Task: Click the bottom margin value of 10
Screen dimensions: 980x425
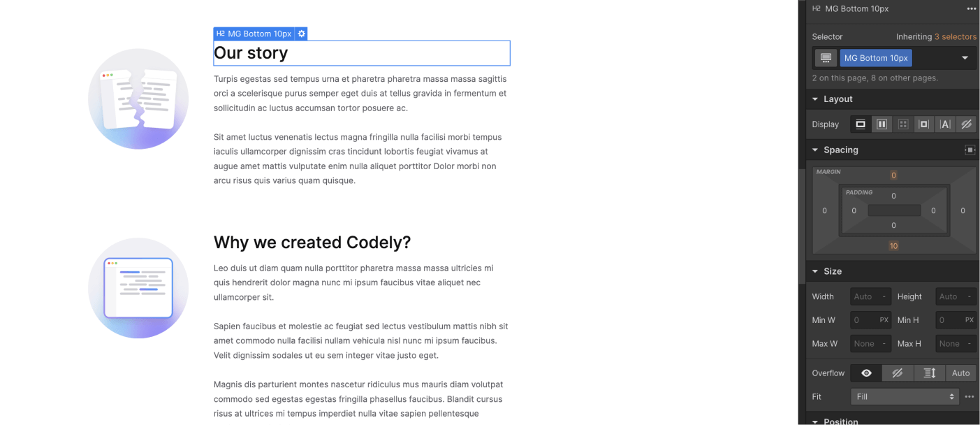Action: tap(893, 245)
